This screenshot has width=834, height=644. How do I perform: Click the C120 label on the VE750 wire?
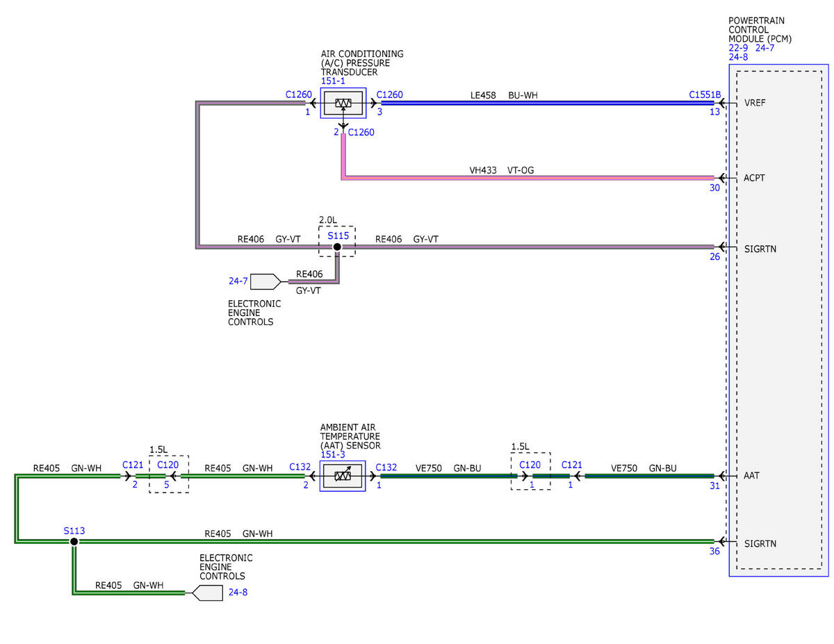pyautogui.click(x=530, y=465)
